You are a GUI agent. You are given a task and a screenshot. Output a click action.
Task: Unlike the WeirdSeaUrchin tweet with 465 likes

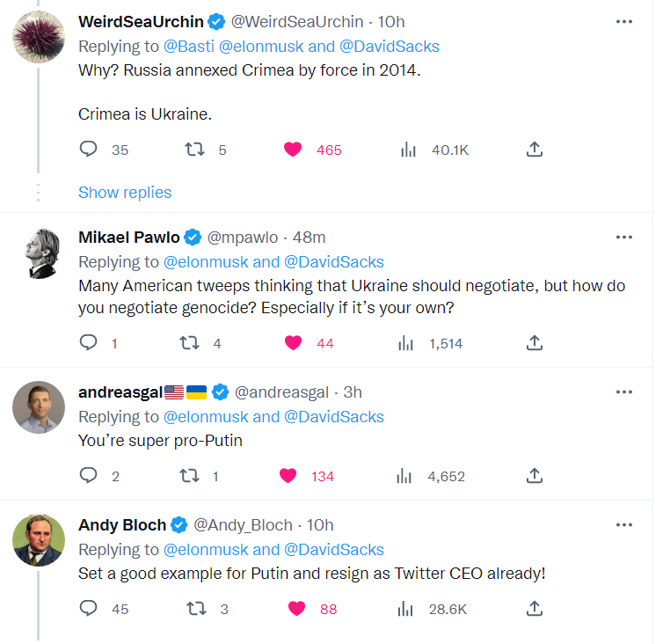pos(293,150)
